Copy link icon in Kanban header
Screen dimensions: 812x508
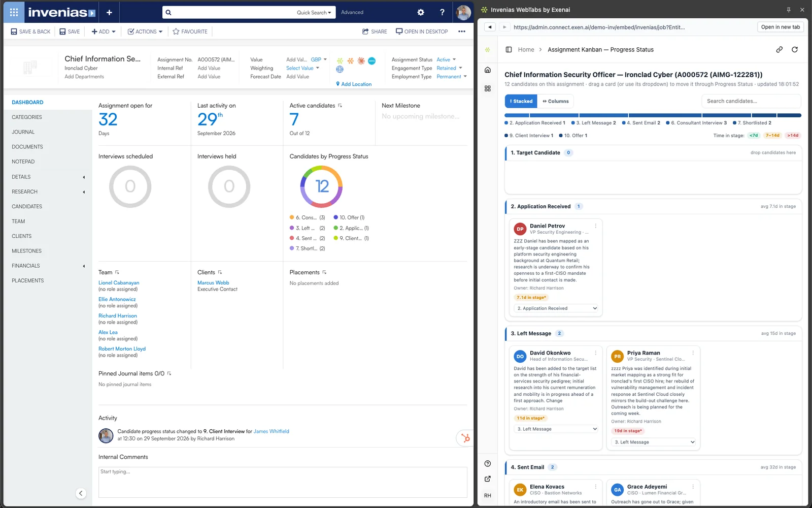pos(779,49)
